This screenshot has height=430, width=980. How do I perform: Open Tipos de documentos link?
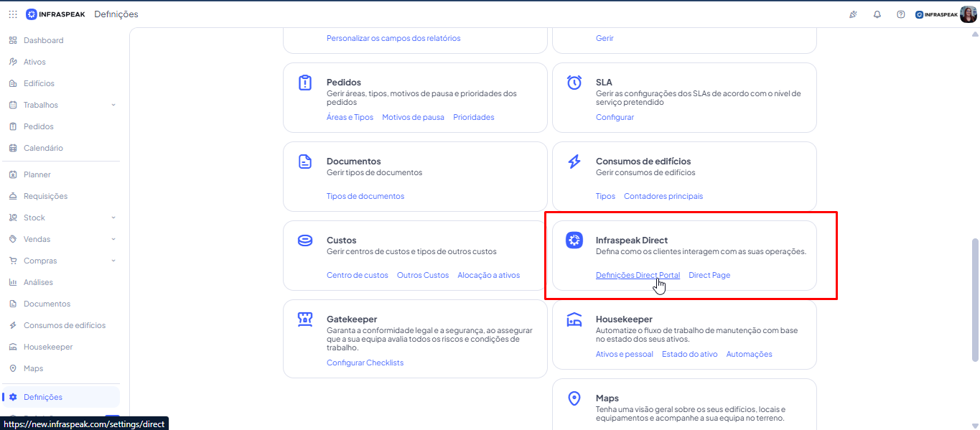coord(365,196)
